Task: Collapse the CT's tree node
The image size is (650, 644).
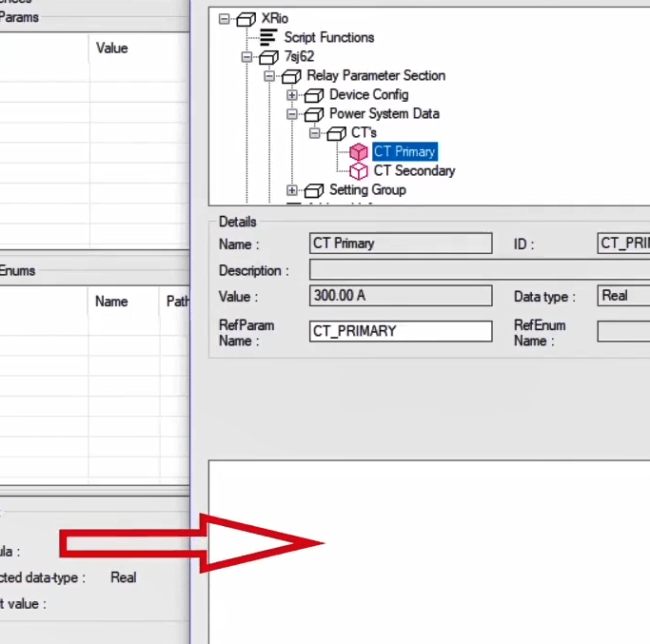Action: click(x=316, y=133)
